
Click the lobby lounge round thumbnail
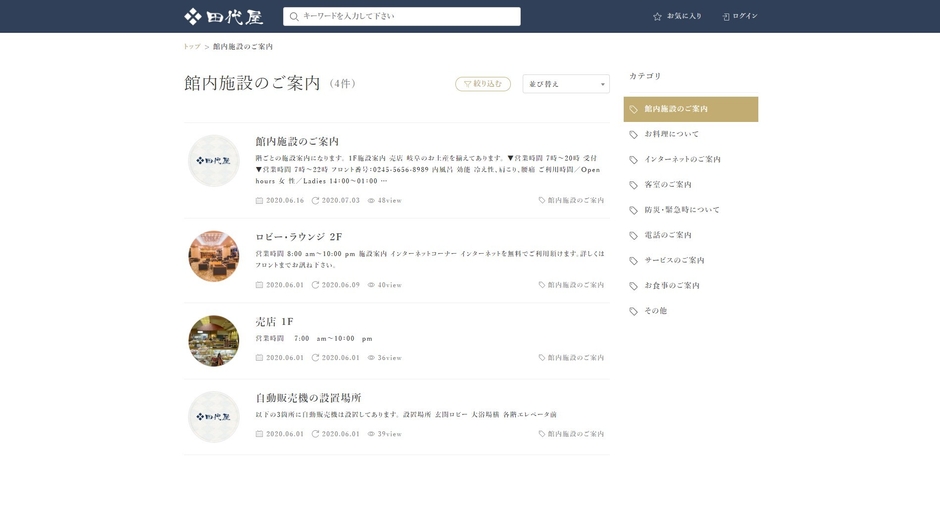tap(214, 256)
